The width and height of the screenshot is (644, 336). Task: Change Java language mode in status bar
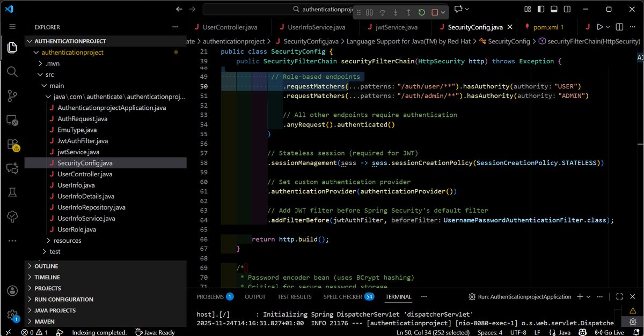pyautogui.click(x=565, y=332)
